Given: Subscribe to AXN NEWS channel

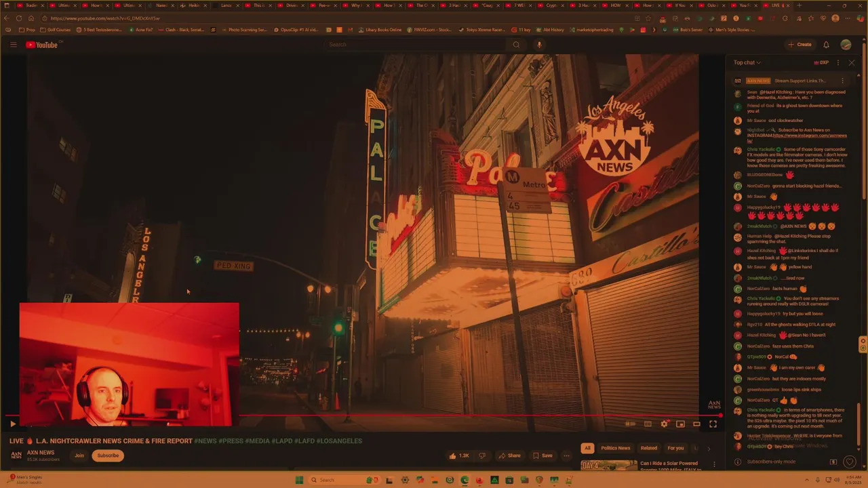Looking at the screenshot, I should click(x=108, y=455).
